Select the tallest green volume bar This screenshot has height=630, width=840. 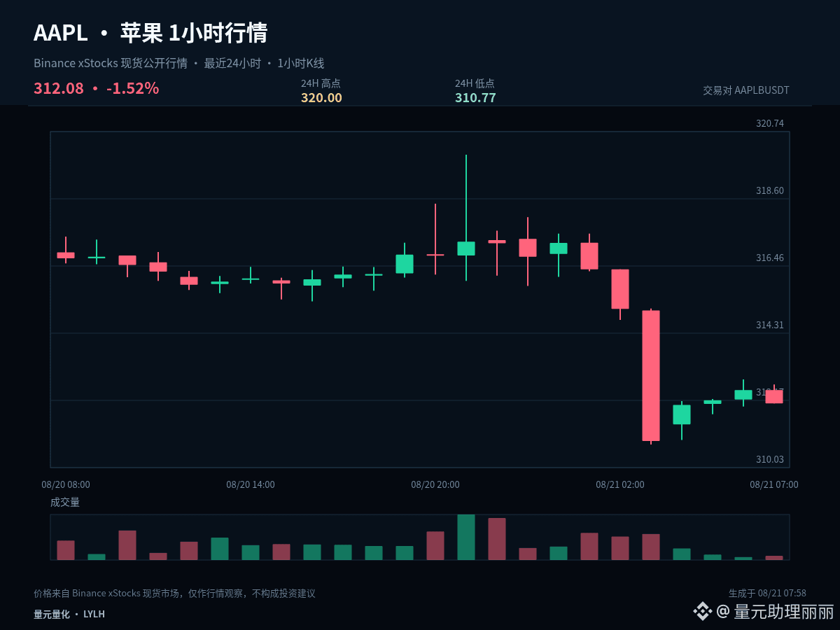pos(466,537)
